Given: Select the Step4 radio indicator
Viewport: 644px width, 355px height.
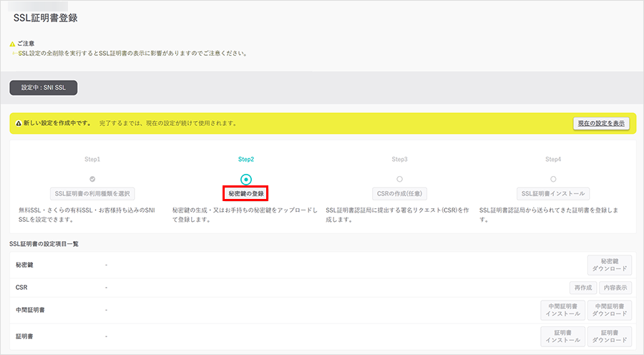Looking at the screenshot, I should coord(553,179).
